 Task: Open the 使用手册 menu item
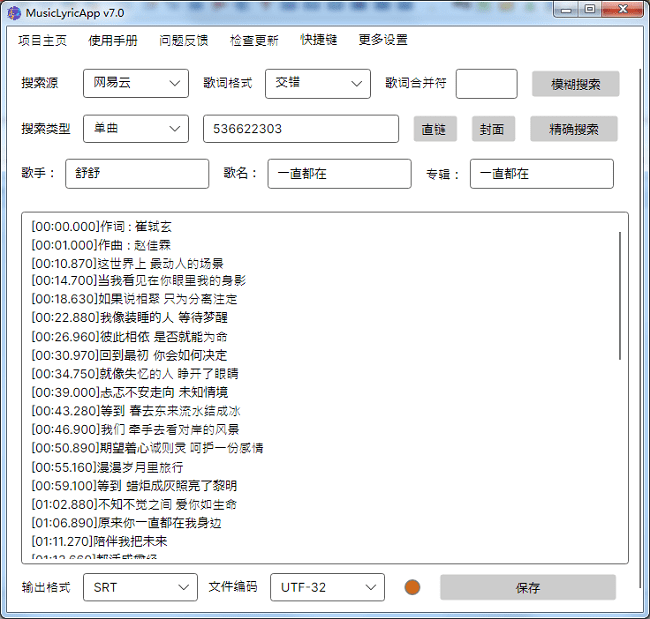point(113,41)
